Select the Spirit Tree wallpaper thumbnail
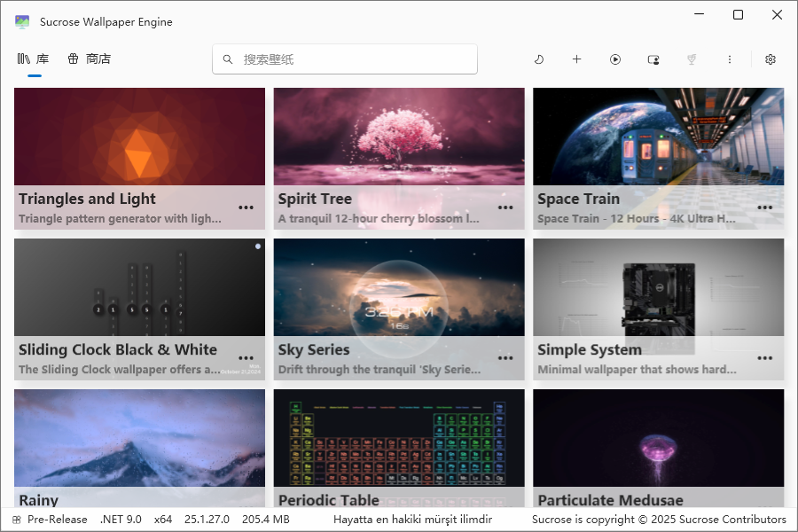The height and width of the screenshot is (532, 798). [x=399, y=137]
